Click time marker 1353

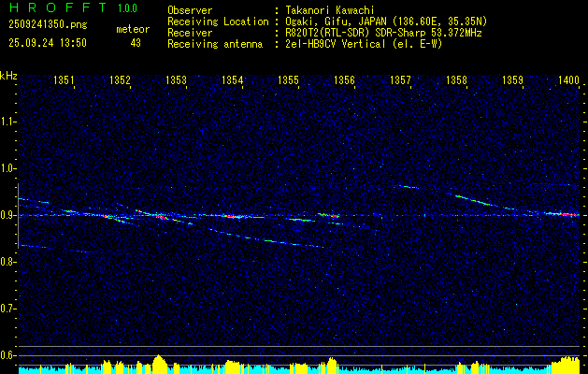point(176,80)
